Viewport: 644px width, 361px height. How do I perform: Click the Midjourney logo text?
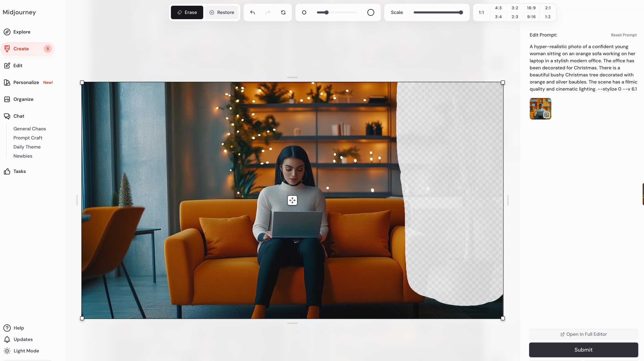click(19, 12)
